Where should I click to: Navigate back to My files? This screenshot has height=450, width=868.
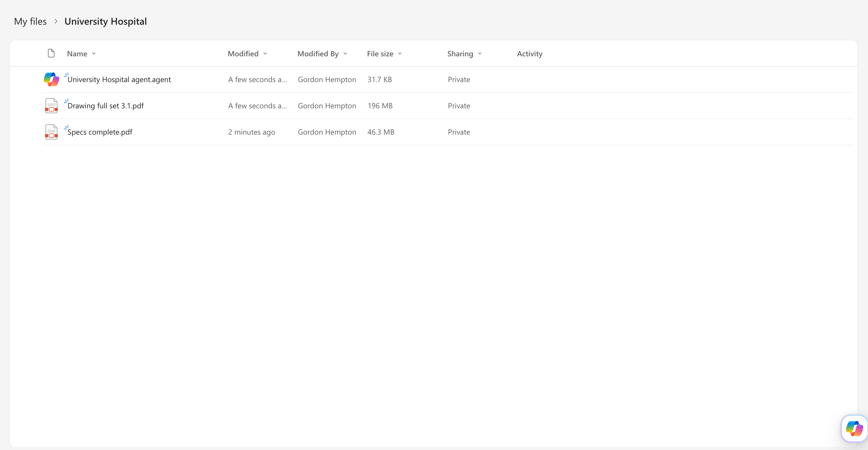30,21
